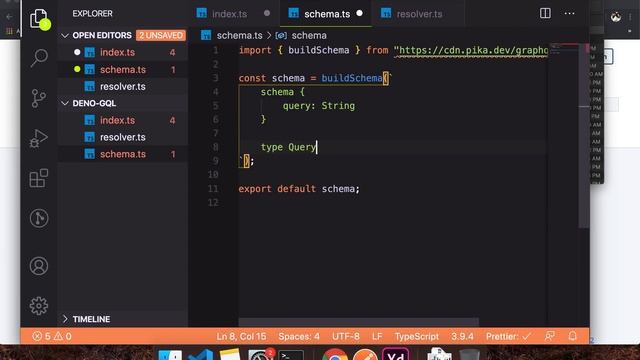
Task: Click schema.ts in the breadcrumb
Action: pos(239,36)
